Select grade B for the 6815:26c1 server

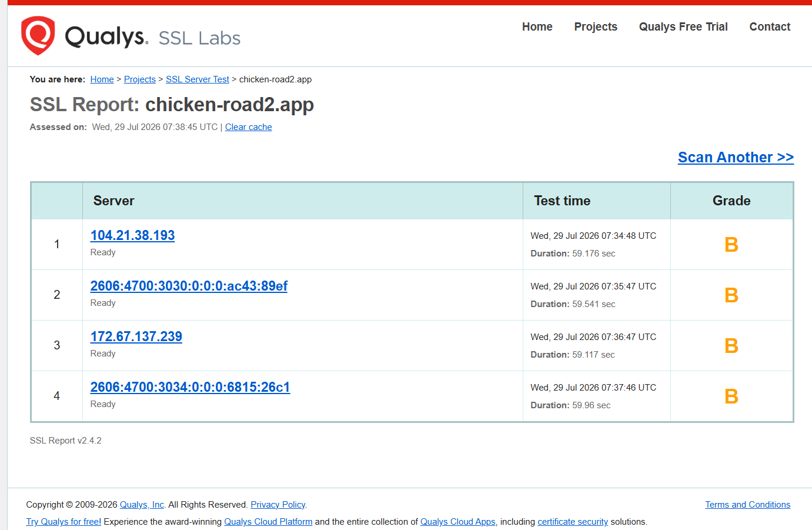tap(731, 396)
